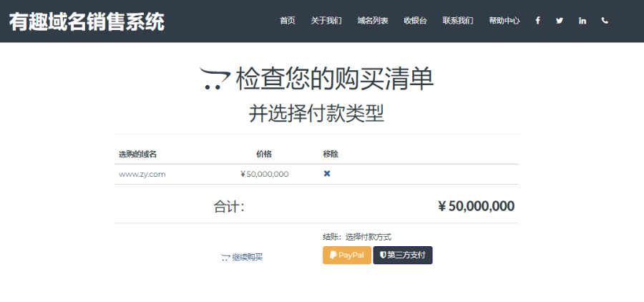Click the 并选择付款类型 subheading
This screenshot has height=302, width=644.
(317, 113)
